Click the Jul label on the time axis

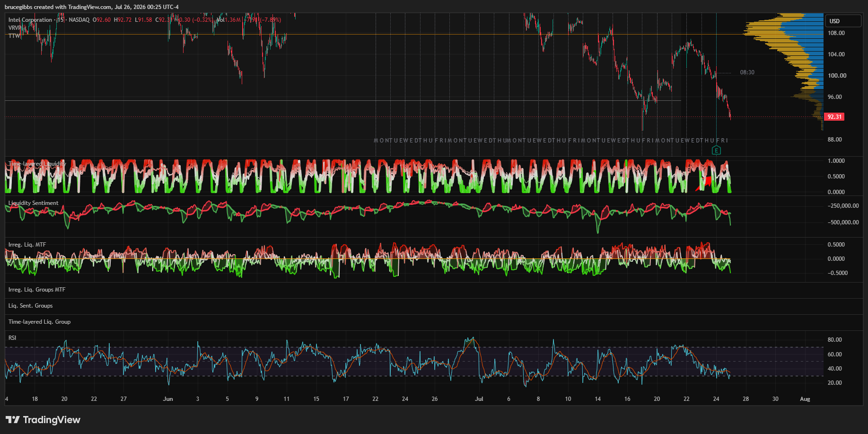479,399
